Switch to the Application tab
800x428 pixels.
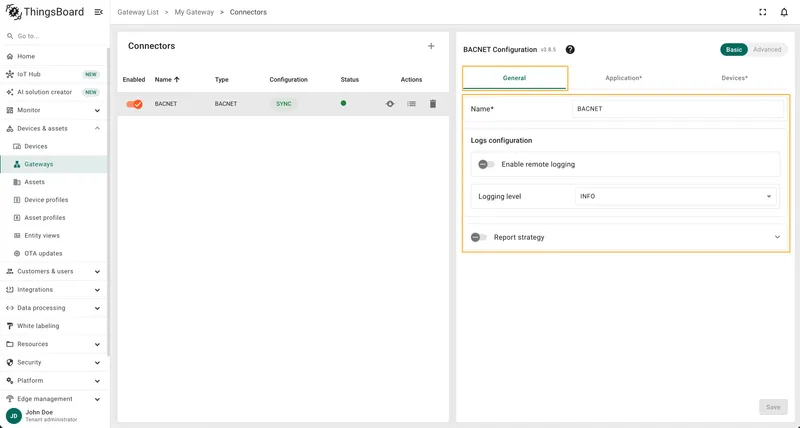click(623, 78)
